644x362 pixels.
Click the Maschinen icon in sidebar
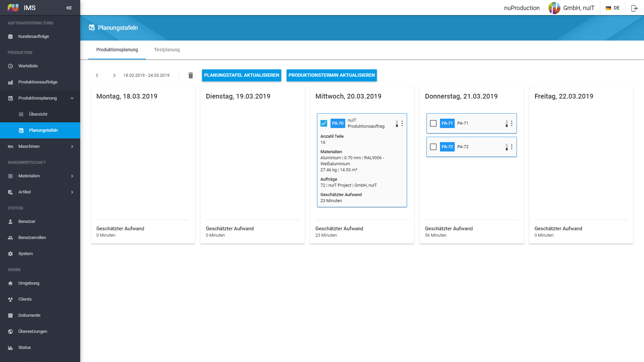10,146
